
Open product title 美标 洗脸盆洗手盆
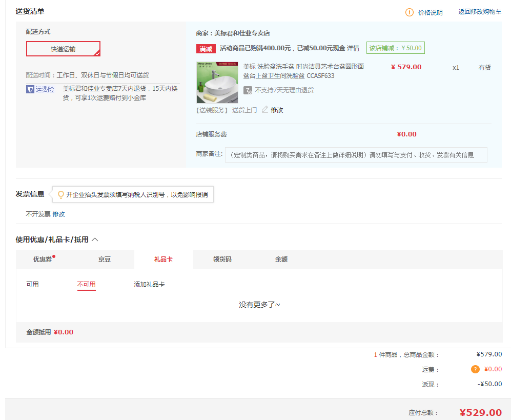303,71
